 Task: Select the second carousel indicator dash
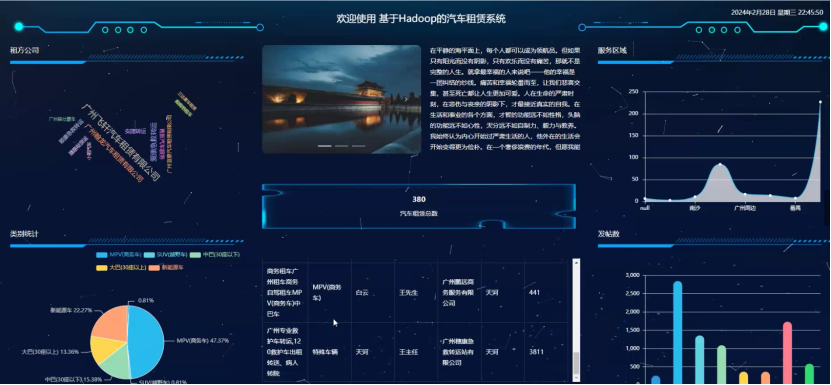click(341, 146)
